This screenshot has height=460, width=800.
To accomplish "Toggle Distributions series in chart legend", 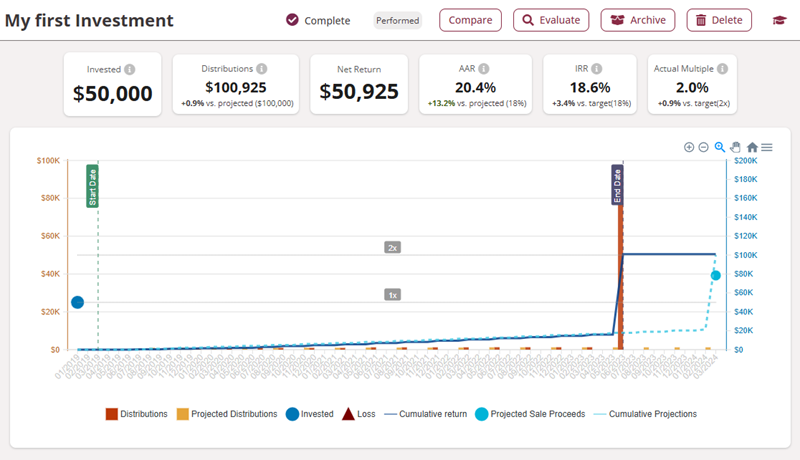I will click(136, 414).
